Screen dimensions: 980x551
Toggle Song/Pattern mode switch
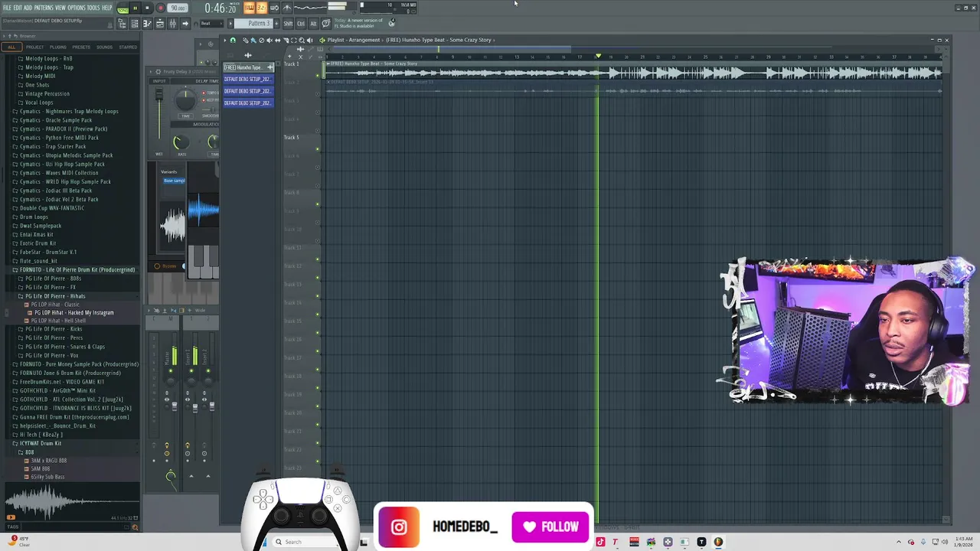(122, 10)
